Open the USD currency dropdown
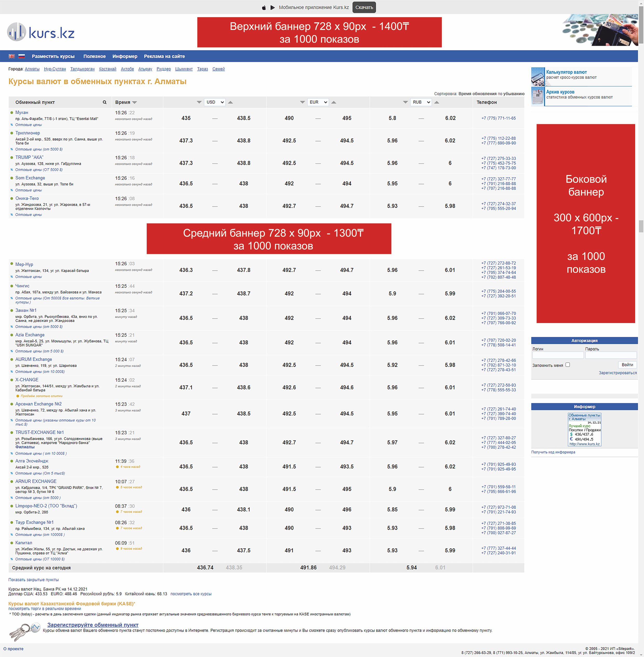Viewport: 644px width, 657px height. 215,102
